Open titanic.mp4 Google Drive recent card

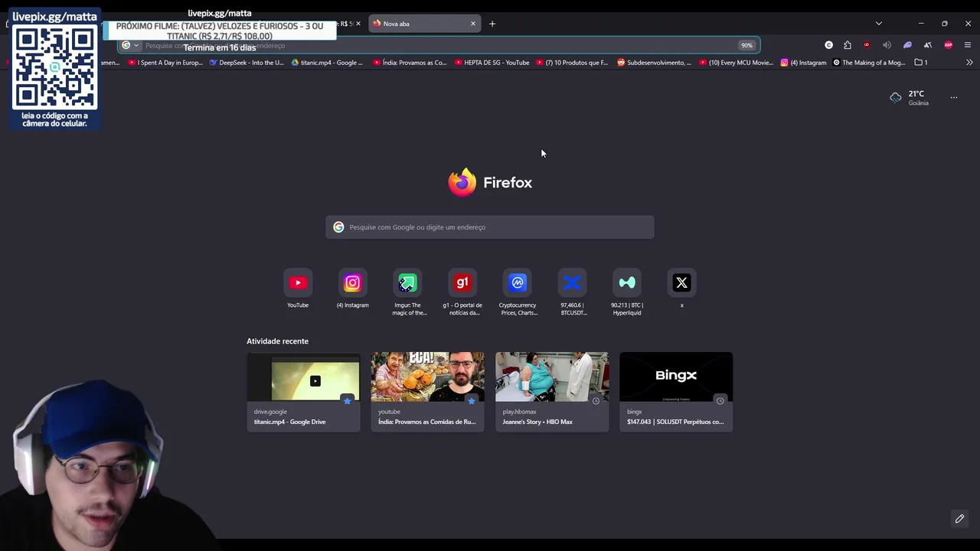(303, 392)
